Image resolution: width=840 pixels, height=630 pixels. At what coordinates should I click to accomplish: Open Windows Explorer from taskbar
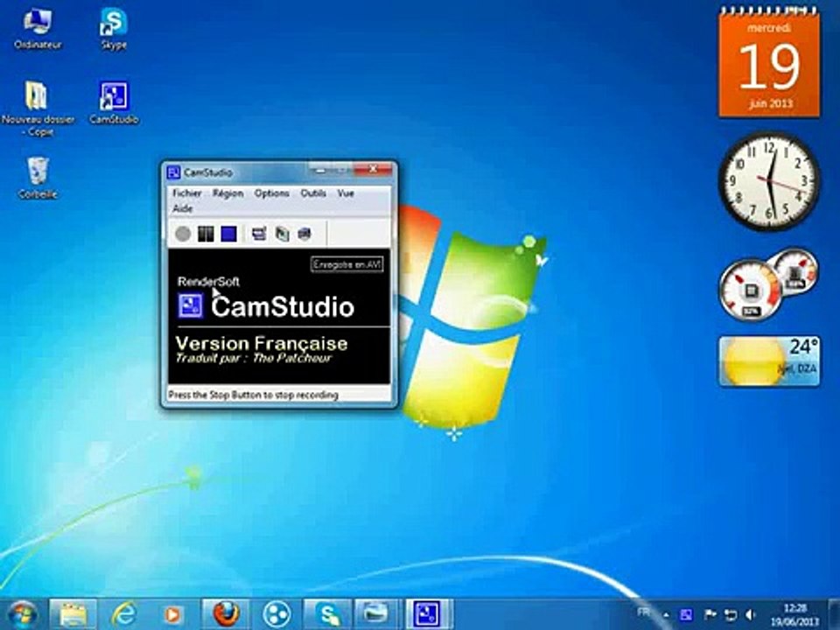coord(73,614)
